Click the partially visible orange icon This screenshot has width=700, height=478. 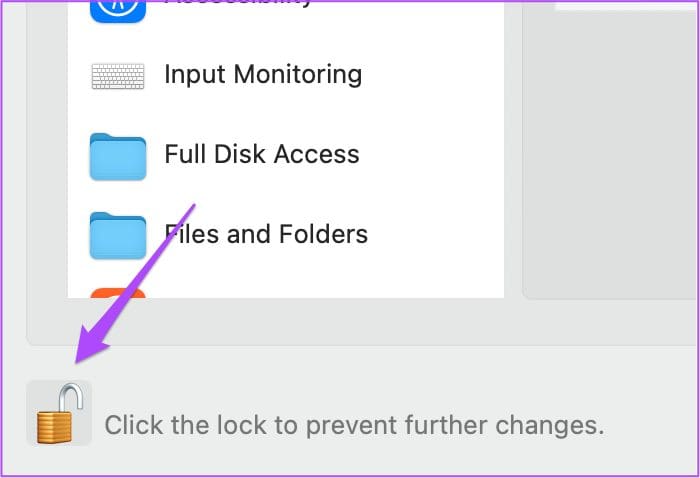pyautogui.click(x=118, y=293)
